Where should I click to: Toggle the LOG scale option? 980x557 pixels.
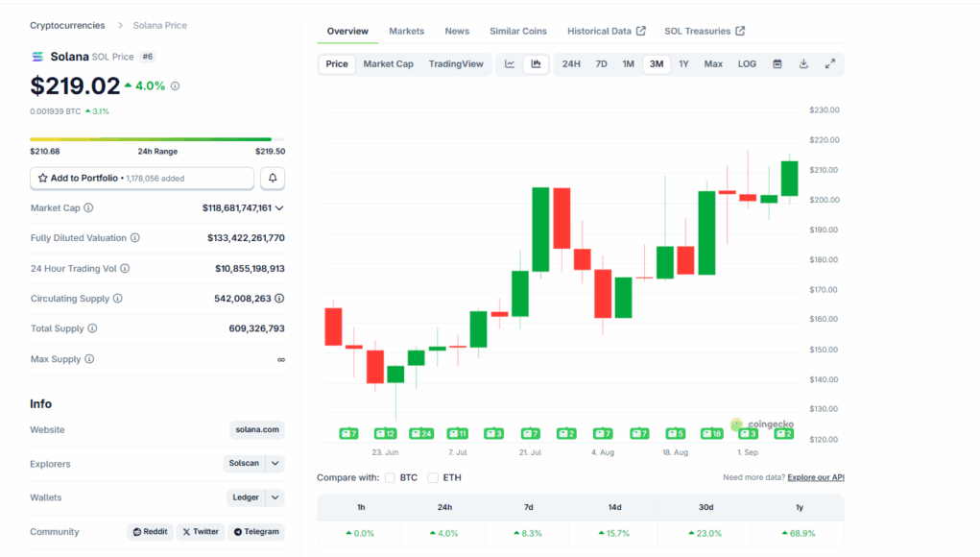coord(747,64)
